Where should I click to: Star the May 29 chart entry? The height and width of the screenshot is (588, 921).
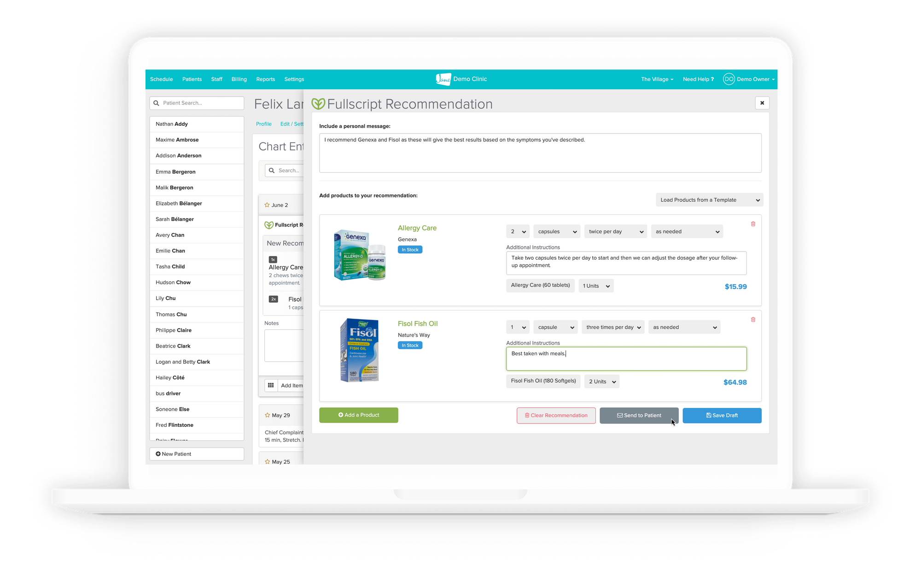coord(268,415)
